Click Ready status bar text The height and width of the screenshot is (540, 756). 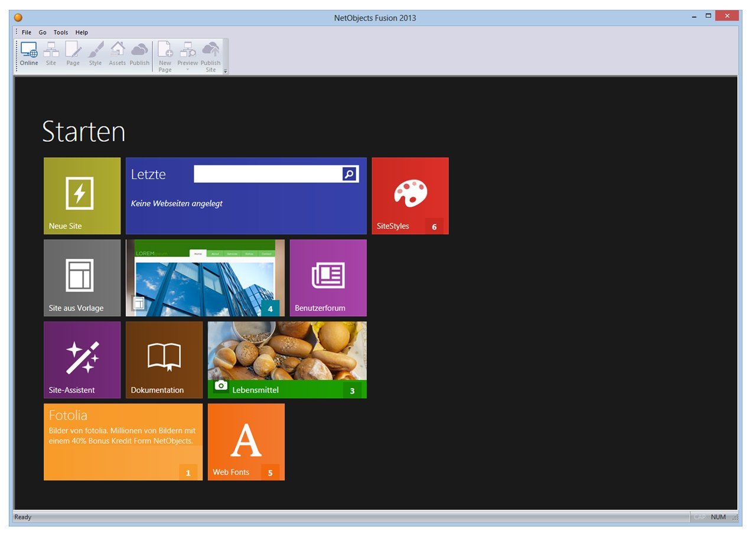click(23, 517)
